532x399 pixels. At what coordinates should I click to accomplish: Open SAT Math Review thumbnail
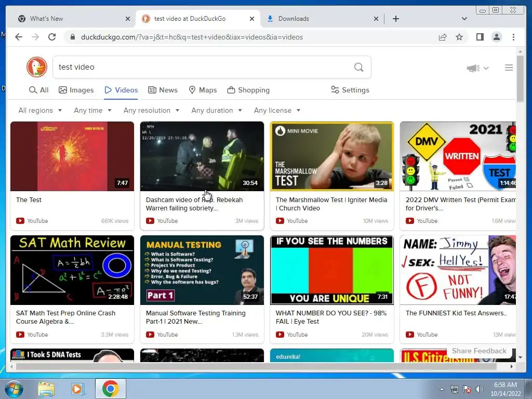pos(72,270)
